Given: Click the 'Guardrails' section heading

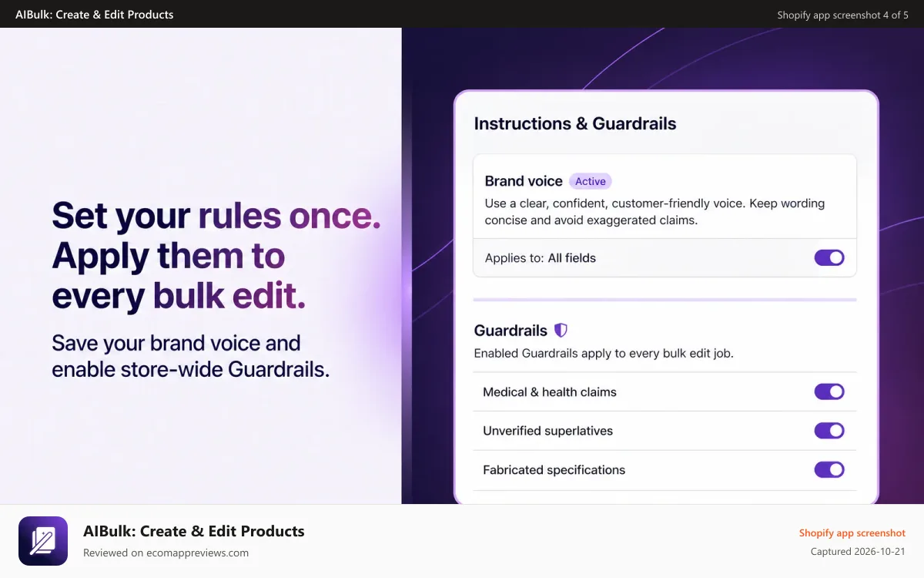Looking at the screenshot, I should tap(511, 331).
